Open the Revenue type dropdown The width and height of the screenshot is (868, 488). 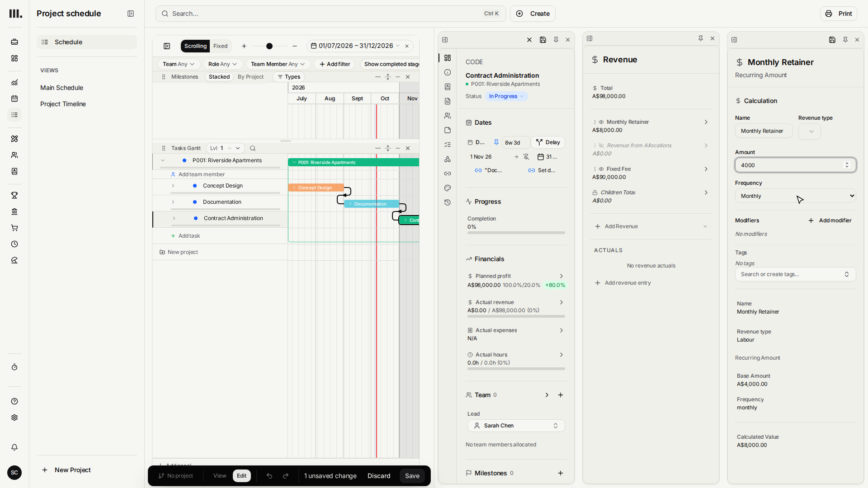point(810,131)
